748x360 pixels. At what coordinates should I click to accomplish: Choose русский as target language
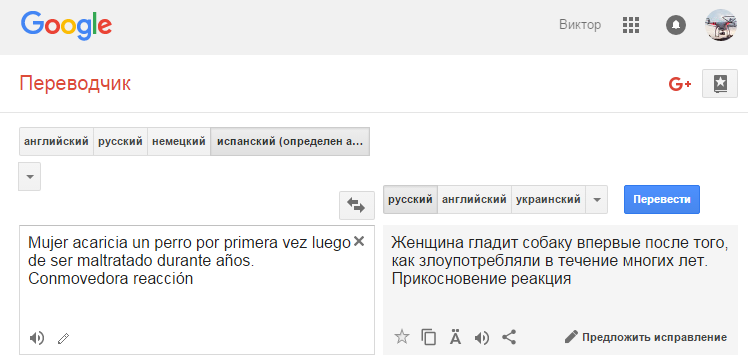(x=410, y=199)
